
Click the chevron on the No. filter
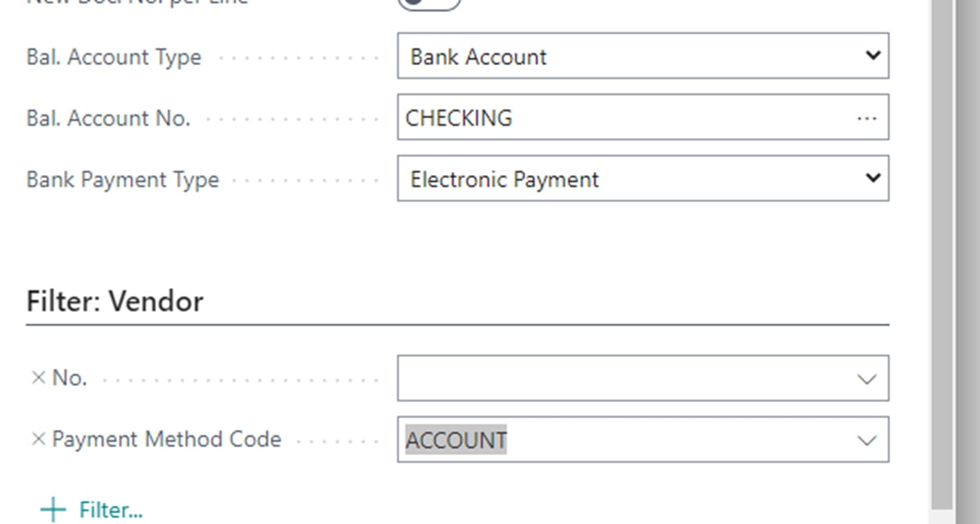866,378
